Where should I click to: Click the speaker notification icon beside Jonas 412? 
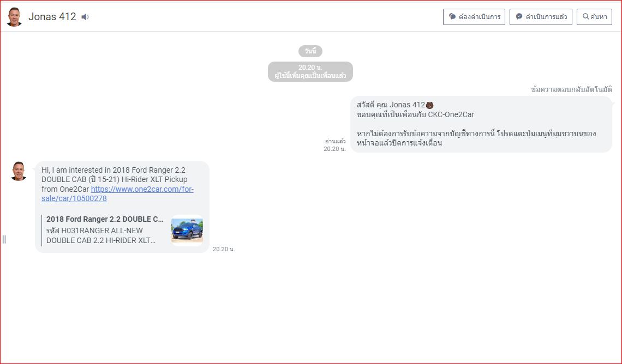(x=85, y=17)
